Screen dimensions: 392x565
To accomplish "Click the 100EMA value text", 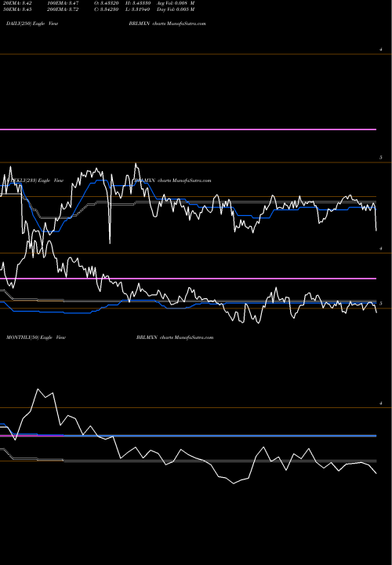I will [x=62, y=3].
